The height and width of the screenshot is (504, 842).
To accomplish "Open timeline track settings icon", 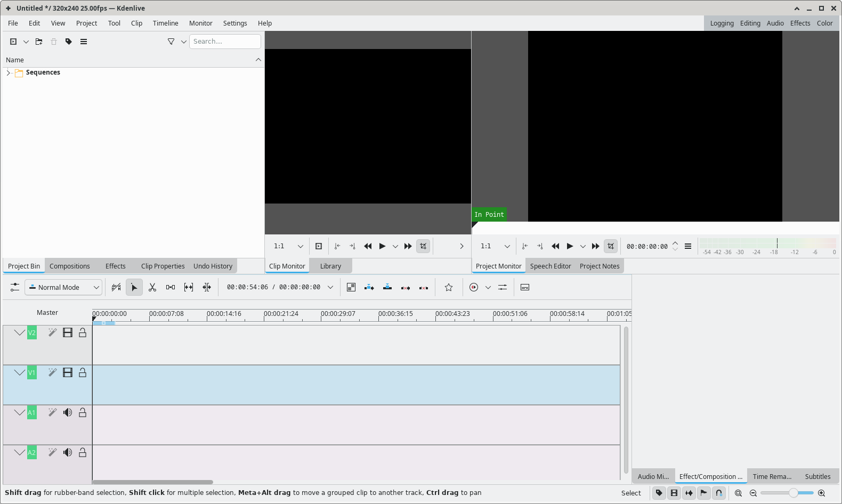I will (x=15, y=287).
